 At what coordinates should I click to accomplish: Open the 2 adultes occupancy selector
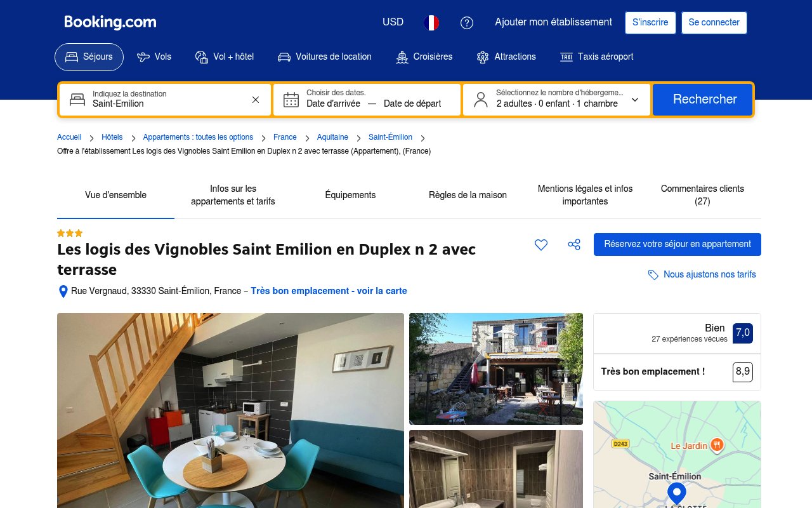[x=557, y=100]
